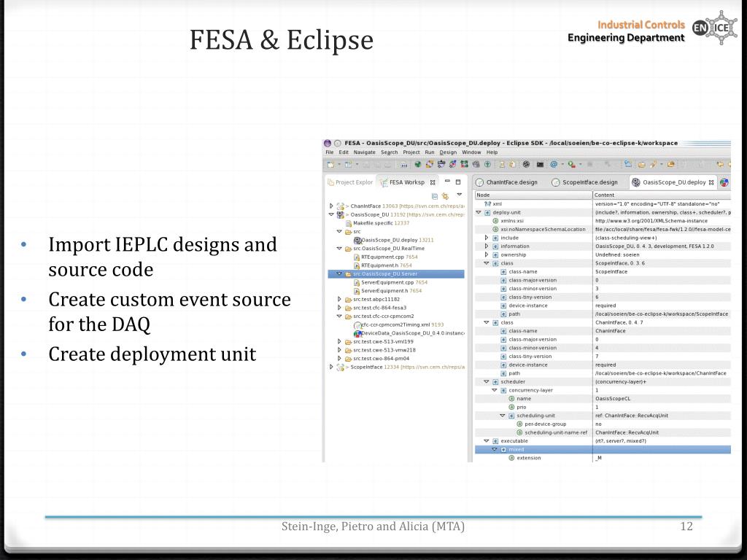The width and height of the screenshot is (747, 560).
Task: Click the cfc-ccr-cpmcom2Timing.xml file icon
Action: (x=357, y=324)
